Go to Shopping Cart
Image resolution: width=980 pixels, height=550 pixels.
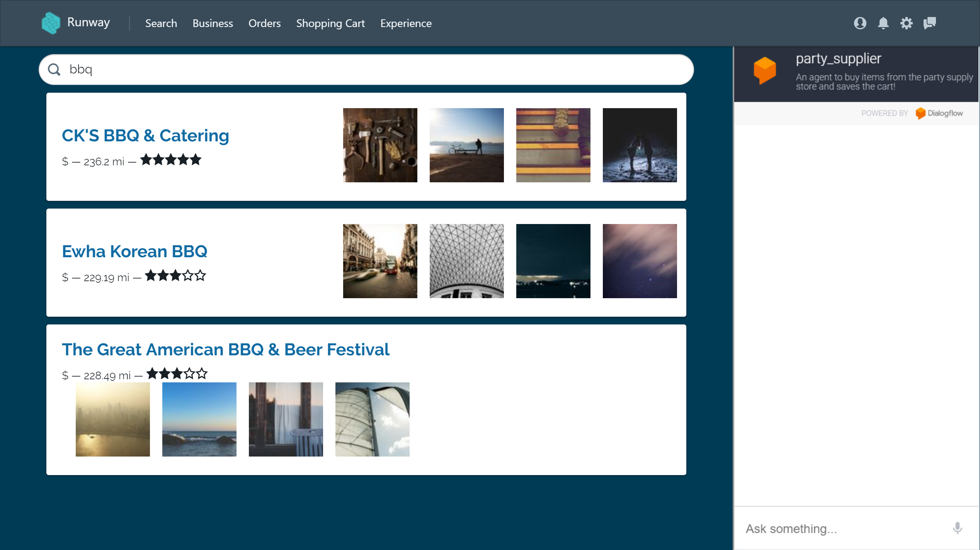330,23
